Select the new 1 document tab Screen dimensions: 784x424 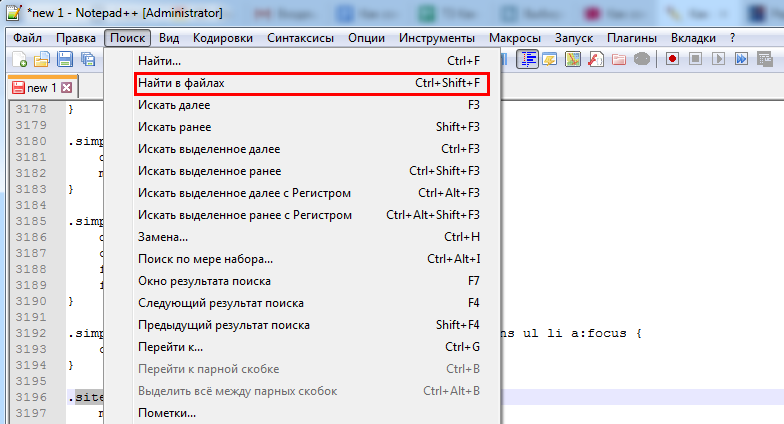(42, 88)
